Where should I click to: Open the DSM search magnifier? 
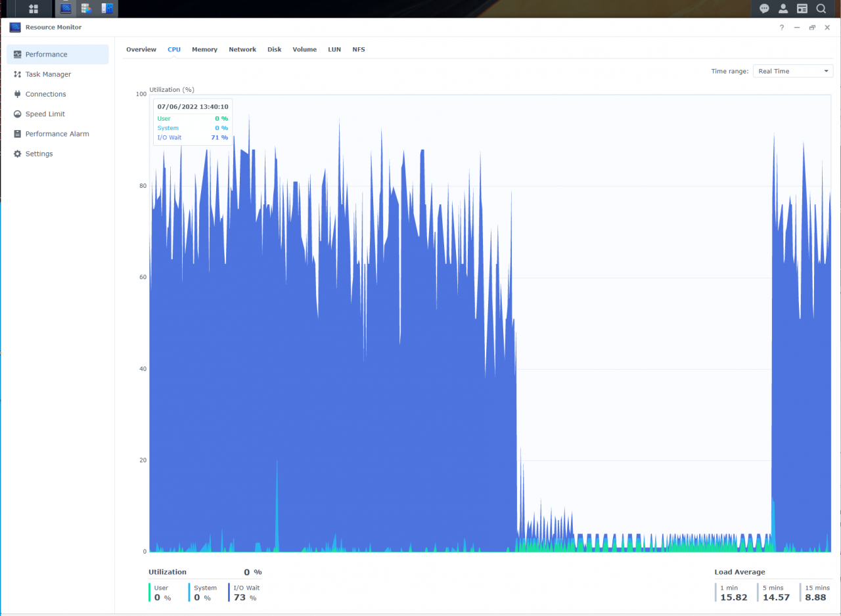(821, 9)
